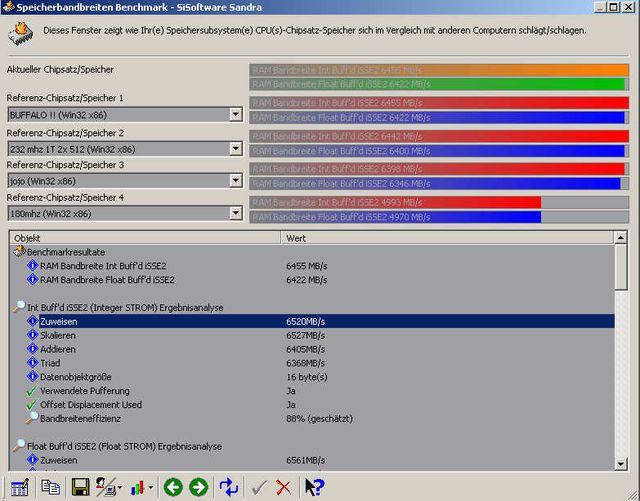Click info icon beside RAM Bandbreite Float Buff'd
Image resolution: width=640 pixels, height=501 pixels.
tap(32, 279)
